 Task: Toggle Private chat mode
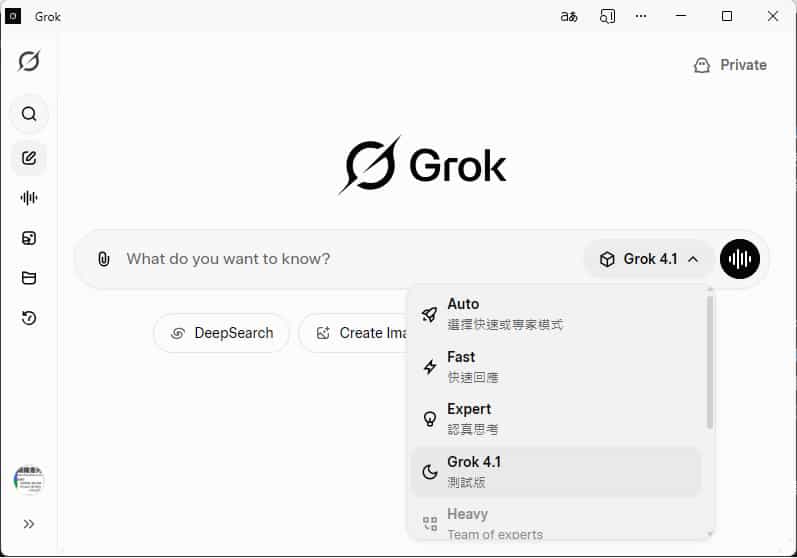pyautogui.click(x=730, y=65)
